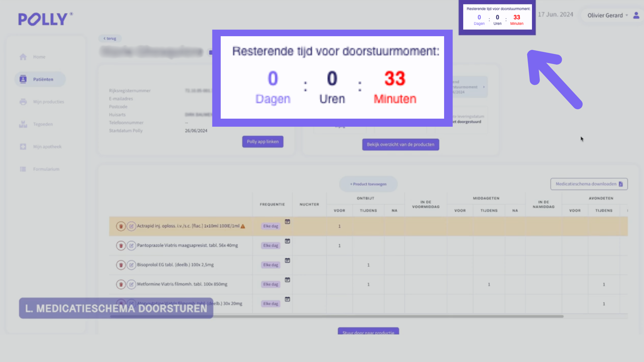Open calendar icon in Bisoprolol frequency cell
Image resolution: width=644 pixels, height=362 pixels.
[x=287, y=261]
